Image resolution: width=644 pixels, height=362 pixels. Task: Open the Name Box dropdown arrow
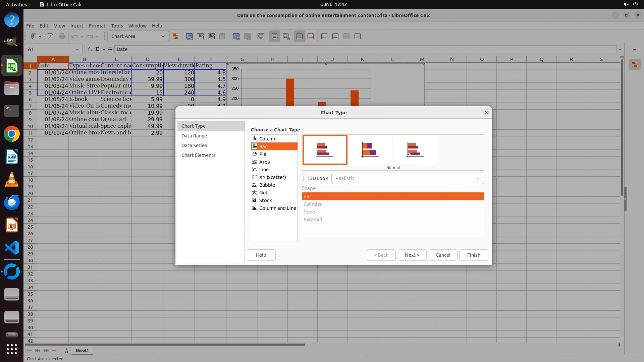[77, 49]
